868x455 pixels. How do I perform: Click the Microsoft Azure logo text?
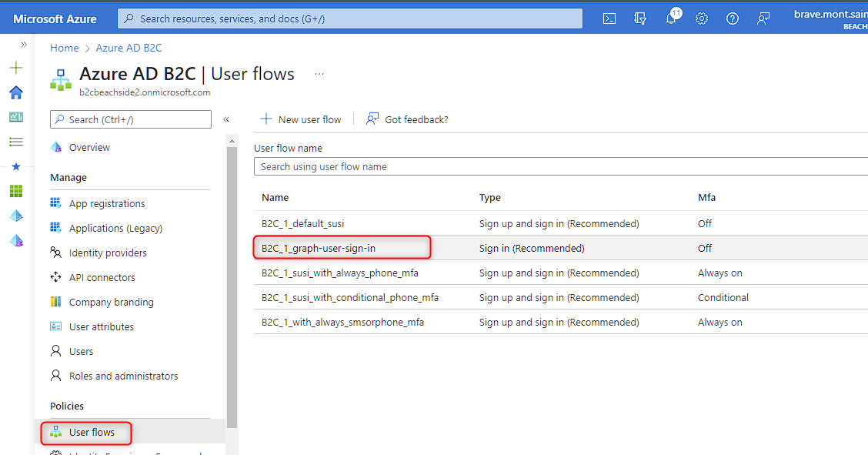(x=55, y=18)
